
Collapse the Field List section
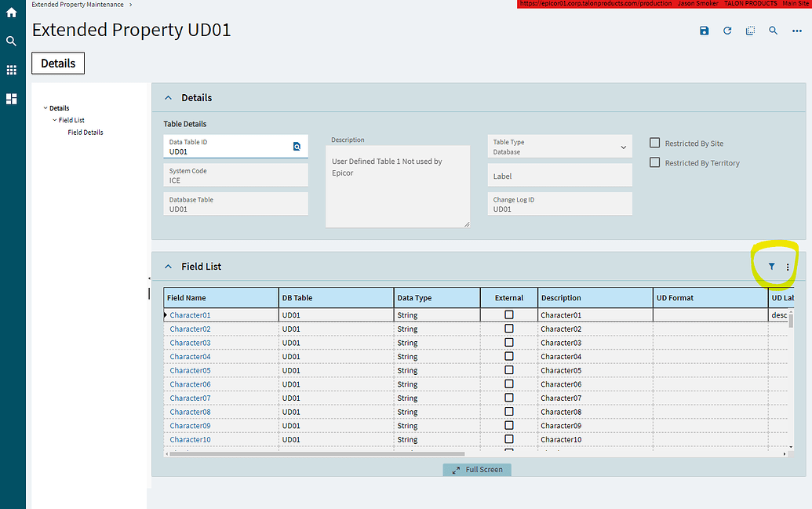[168, 267]
